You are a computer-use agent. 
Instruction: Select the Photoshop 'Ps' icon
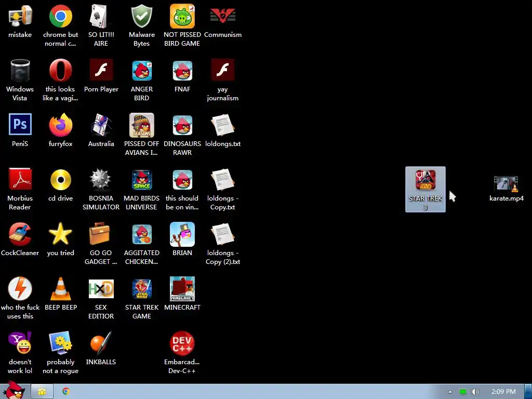click(20, 125)
